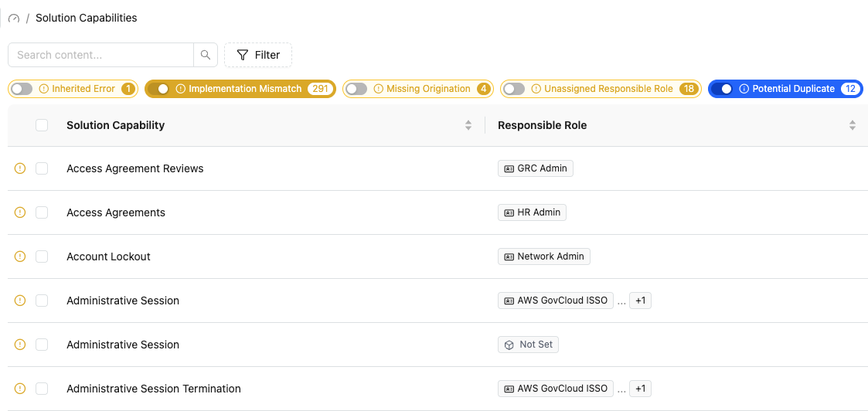868x411 pixels.
Task: Disable the Implementation Mismatch toggle
Action: coord(158,89)
